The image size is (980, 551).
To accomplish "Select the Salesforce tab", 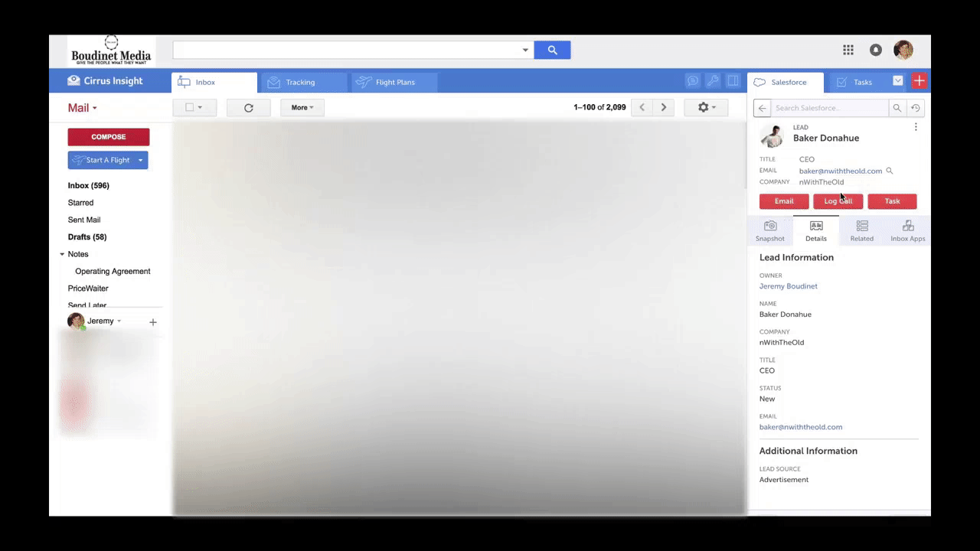I will click(x=786, y=82).
